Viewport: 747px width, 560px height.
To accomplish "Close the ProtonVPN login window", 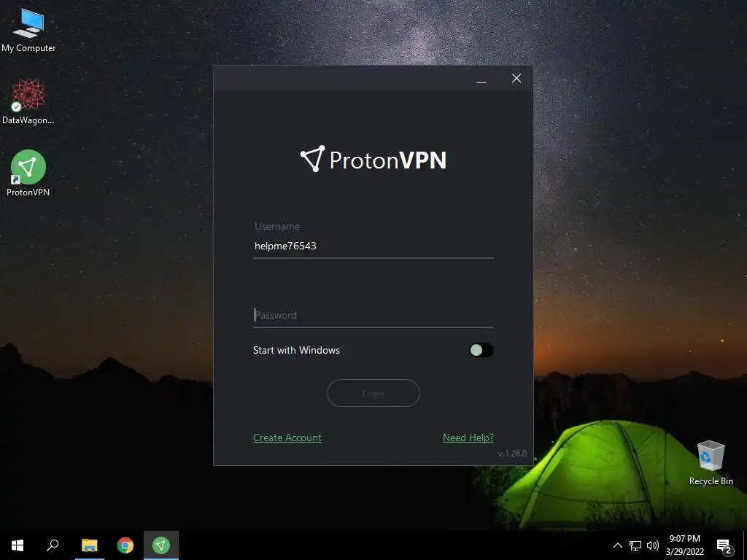I will tap(516, 79).
